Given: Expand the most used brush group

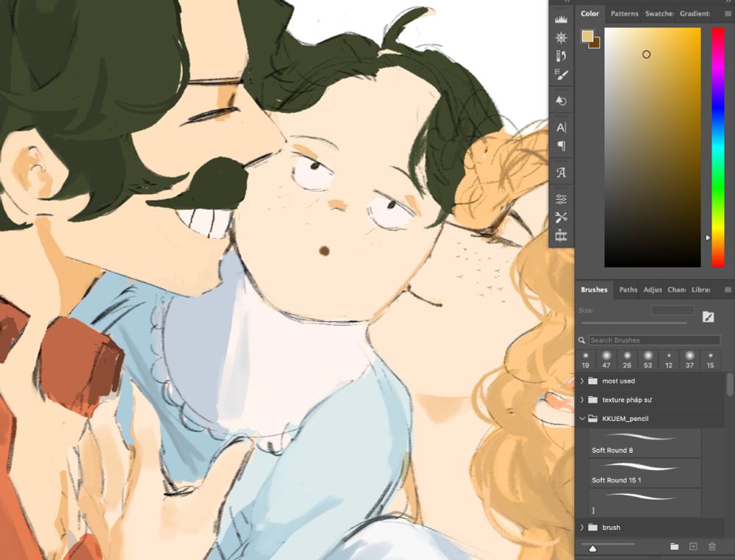Looking at the screenshot, I should [x=582, y=381].
